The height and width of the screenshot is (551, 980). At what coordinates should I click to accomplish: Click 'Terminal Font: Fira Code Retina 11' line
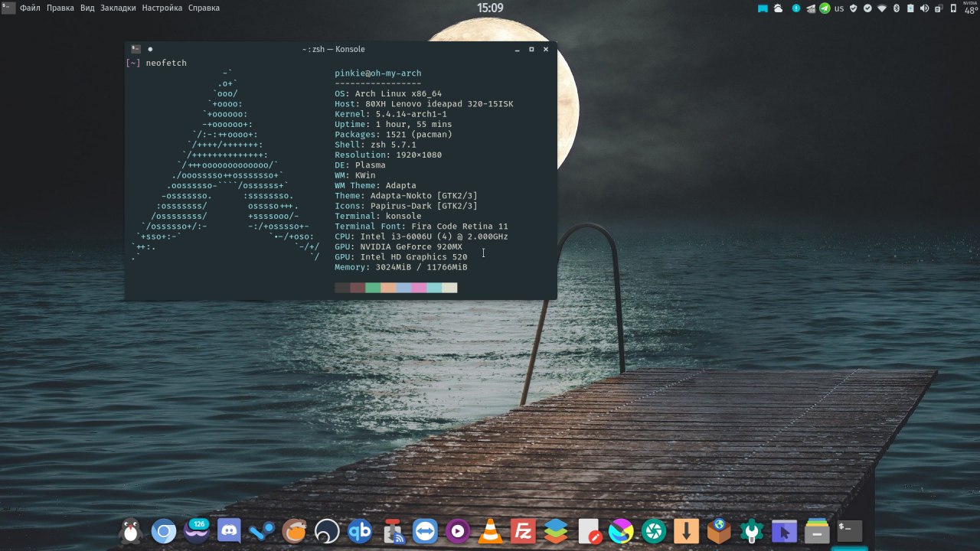[x=421, y=227]
